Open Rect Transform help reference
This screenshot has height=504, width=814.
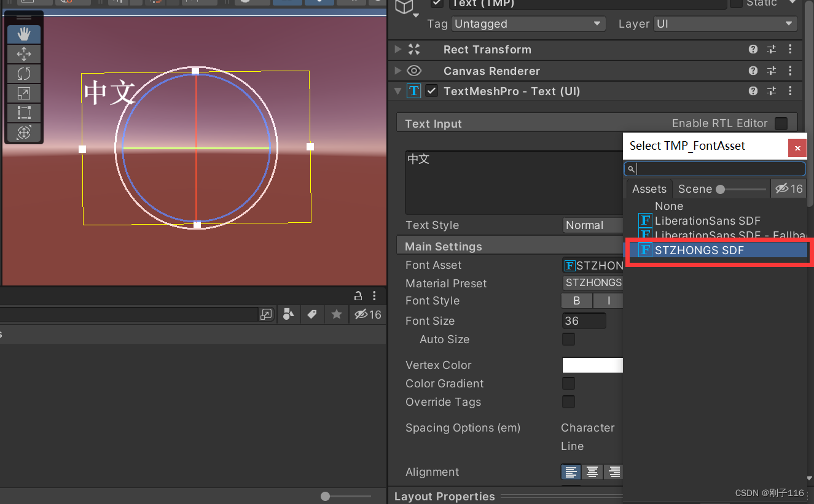tap(753, 50)
